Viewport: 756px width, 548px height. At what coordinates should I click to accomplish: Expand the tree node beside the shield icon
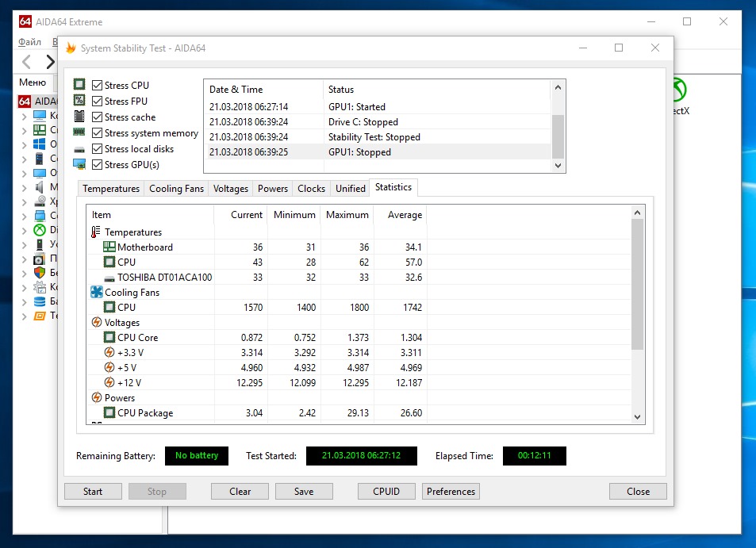(x=24, y=273)
